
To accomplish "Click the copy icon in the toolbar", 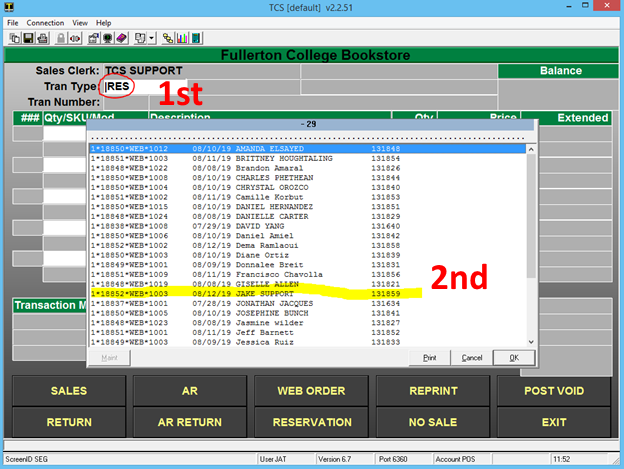I will tap(15, 38).
